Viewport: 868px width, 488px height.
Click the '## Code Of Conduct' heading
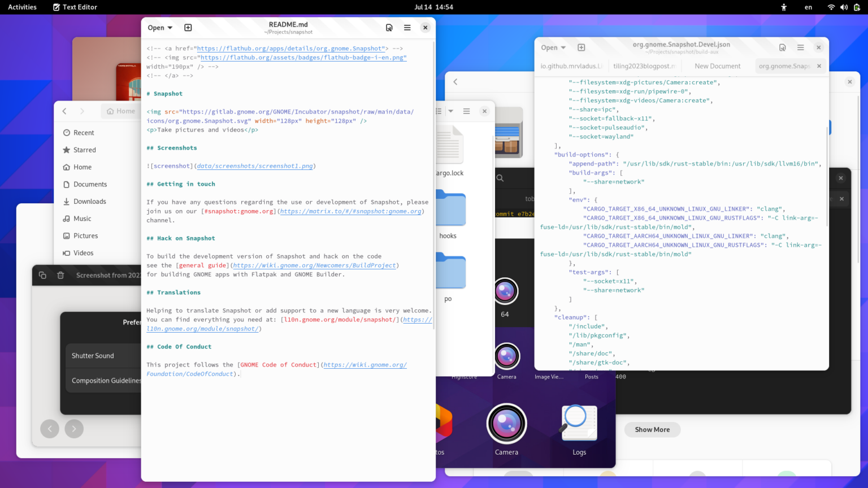pyautogui.click(x=179, y=347)
